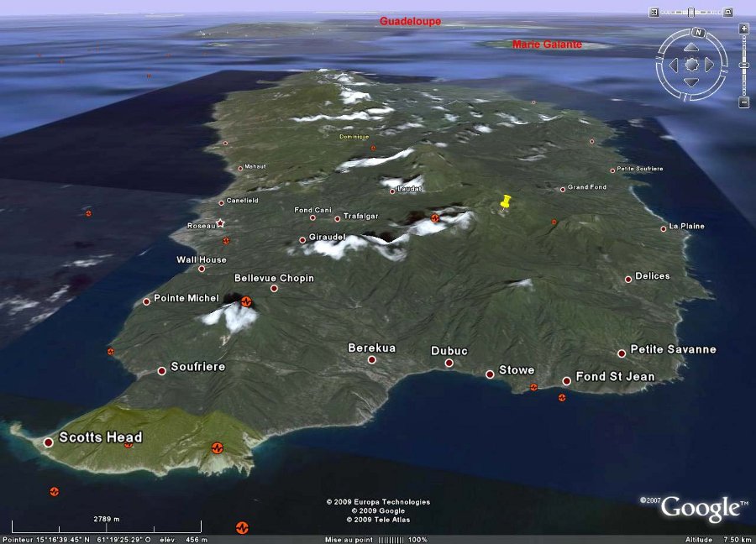Click the top-down view button left of tilt slider

click(654, 13)
